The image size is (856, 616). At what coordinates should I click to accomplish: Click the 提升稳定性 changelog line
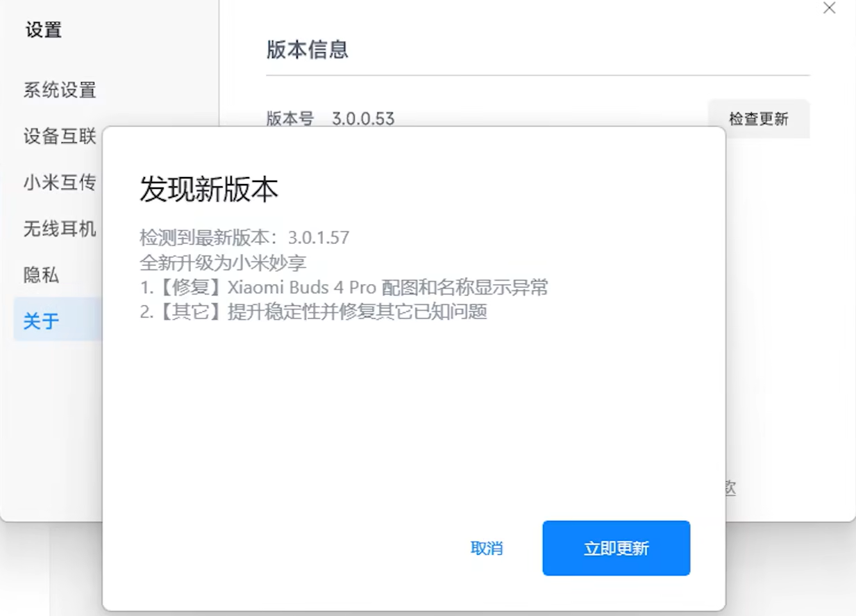click(313, 311)
